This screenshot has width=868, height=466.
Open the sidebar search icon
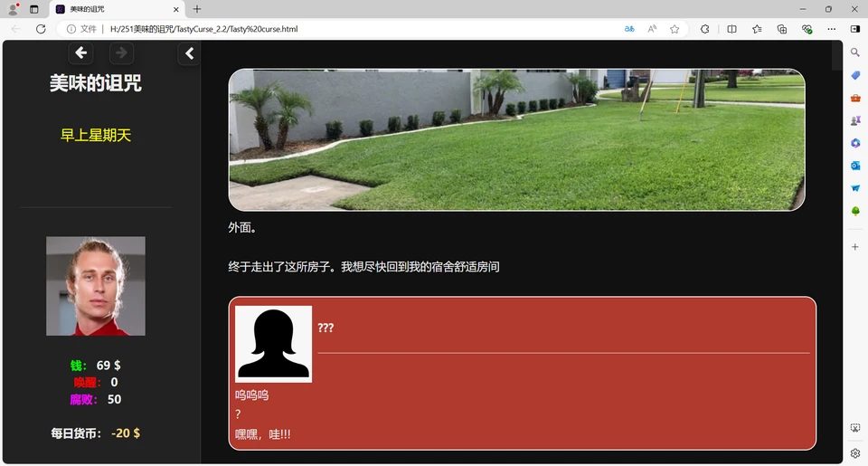pos(855,53)
